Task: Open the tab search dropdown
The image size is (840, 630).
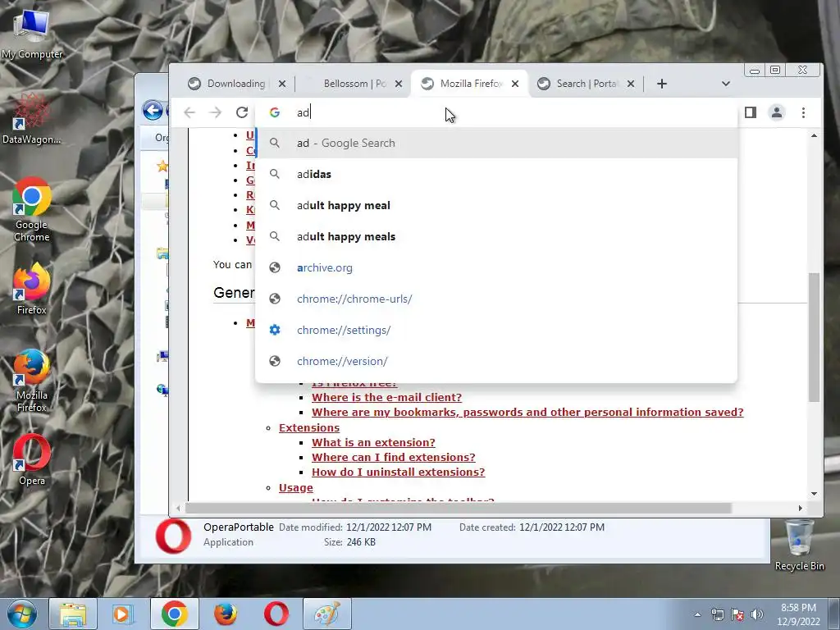Action: [x=726, y=84]
